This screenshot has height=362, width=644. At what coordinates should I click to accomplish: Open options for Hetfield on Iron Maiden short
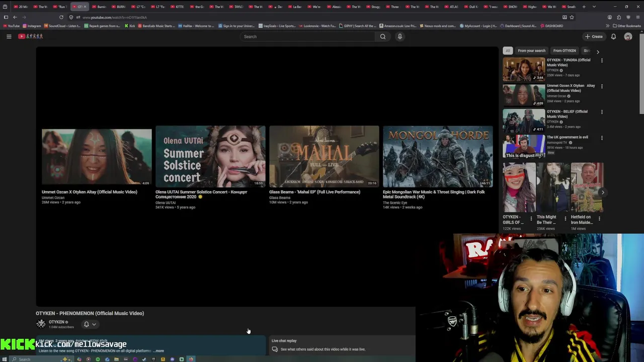point(599,219)
